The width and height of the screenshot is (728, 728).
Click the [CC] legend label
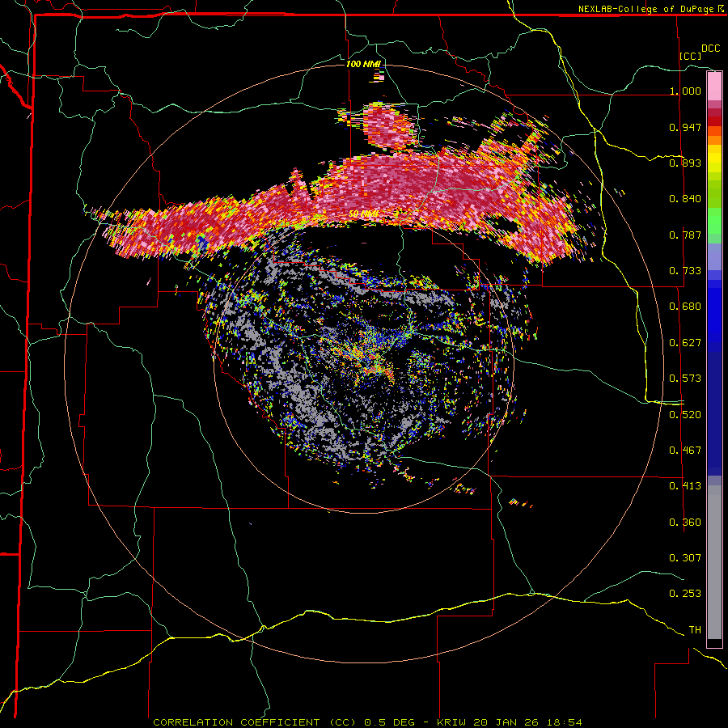tap(691, 56)
